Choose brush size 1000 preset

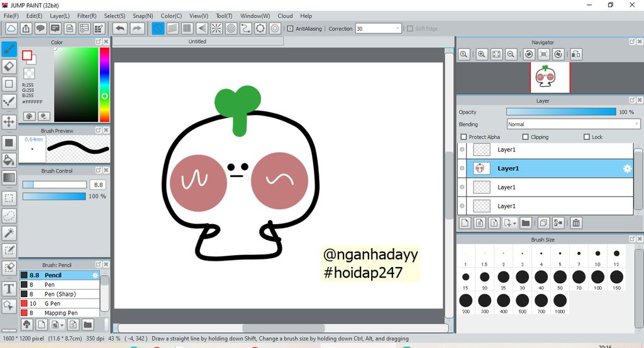point(560,303)
